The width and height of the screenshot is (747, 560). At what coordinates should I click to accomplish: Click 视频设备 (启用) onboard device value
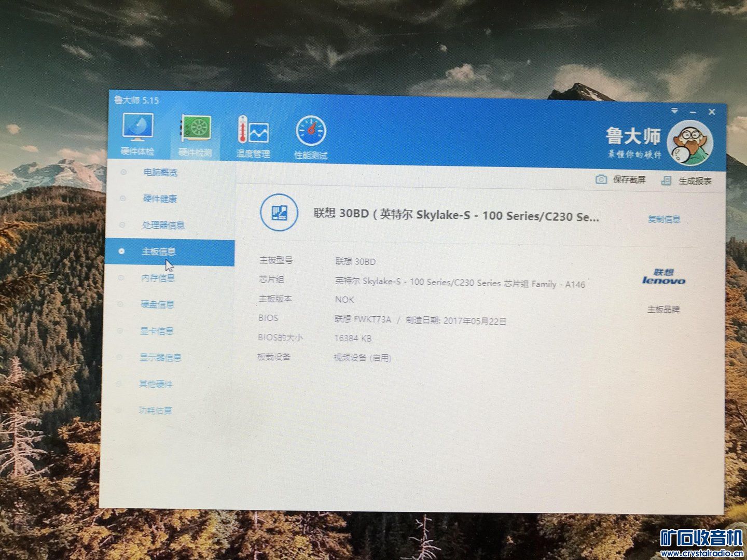(x=362, y=358)
